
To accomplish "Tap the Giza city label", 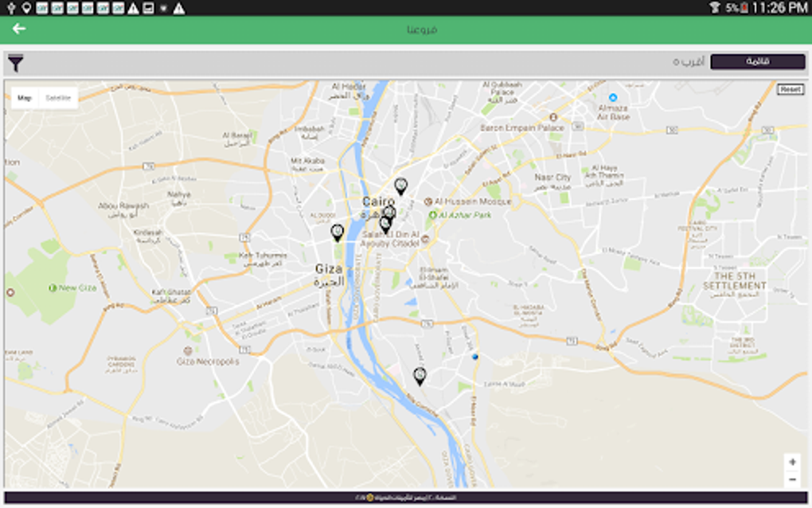I will point(329,269).
